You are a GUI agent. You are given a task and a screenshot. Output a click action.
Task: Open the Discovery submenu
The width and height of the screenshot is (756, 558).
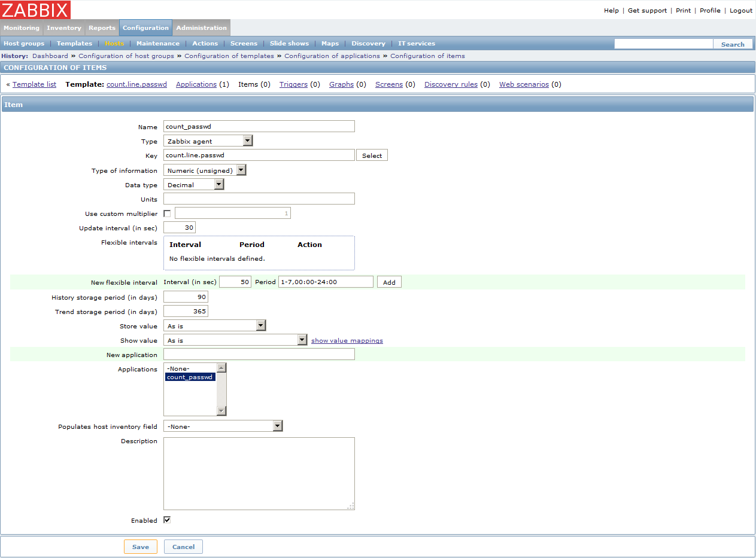point(368,43)
